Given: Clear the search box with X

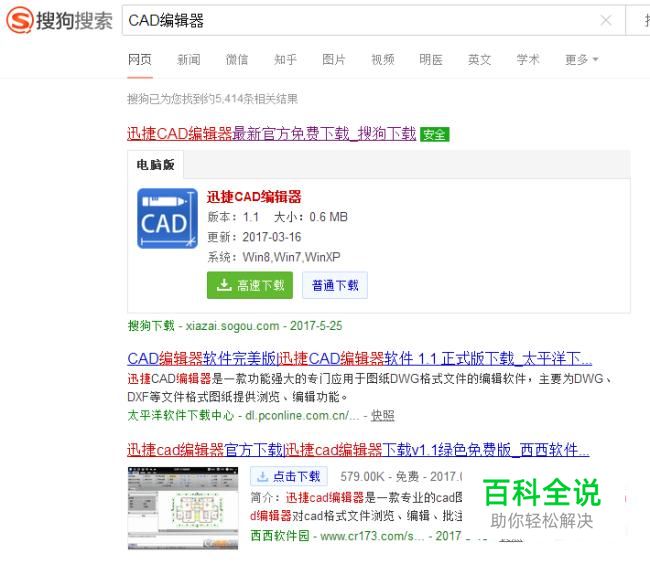Looking at the screenshot, I should click(606, 20).
